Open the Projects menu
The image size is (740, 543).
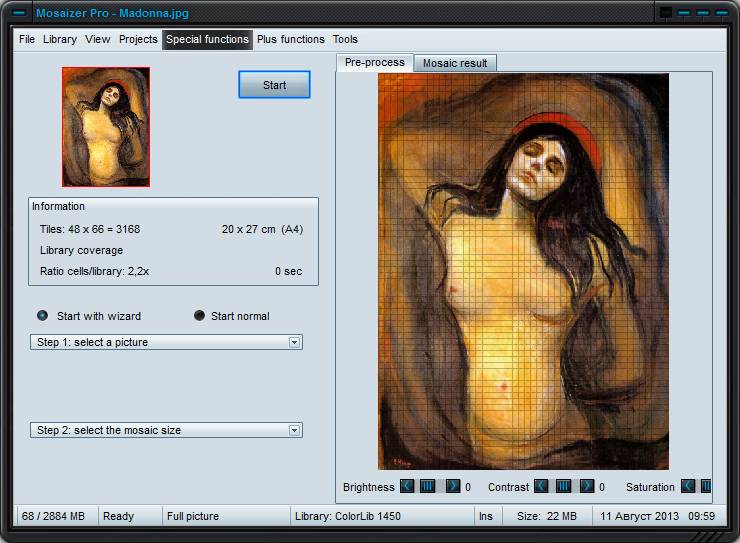tap(138, 39)
